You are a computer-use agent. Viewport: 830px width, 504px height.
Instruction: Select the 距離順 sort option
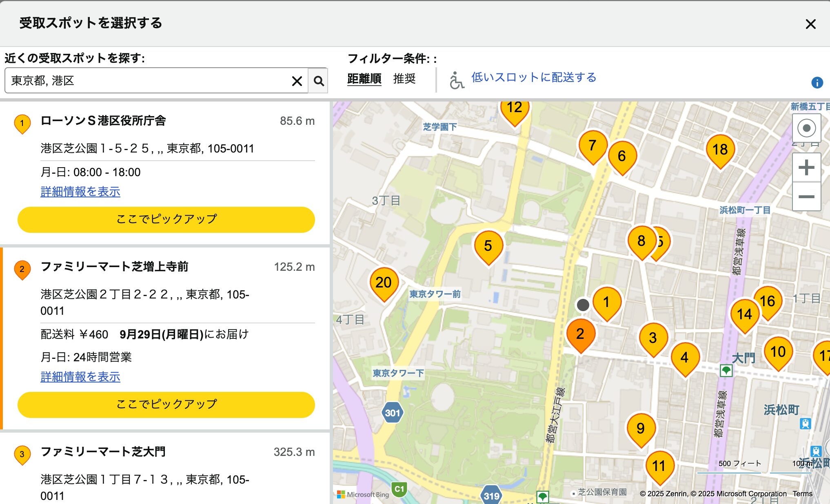point(364,79)
